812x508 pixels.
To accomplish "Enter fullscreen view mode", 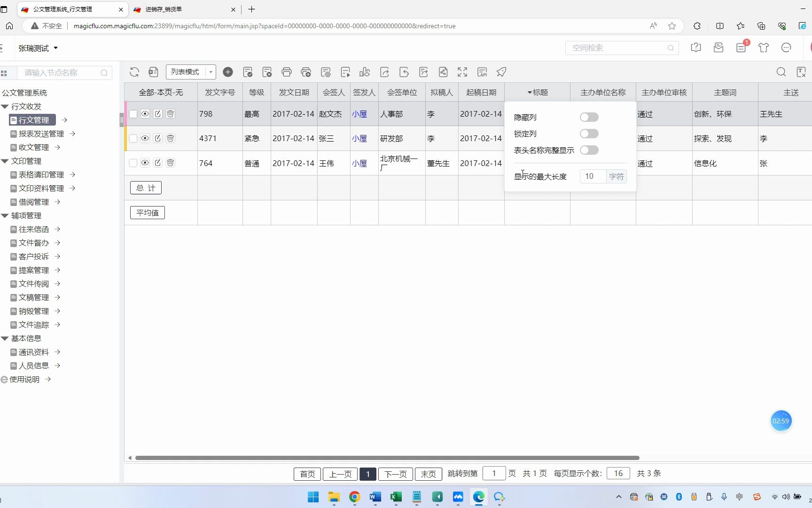I will (x=462, y=71).
